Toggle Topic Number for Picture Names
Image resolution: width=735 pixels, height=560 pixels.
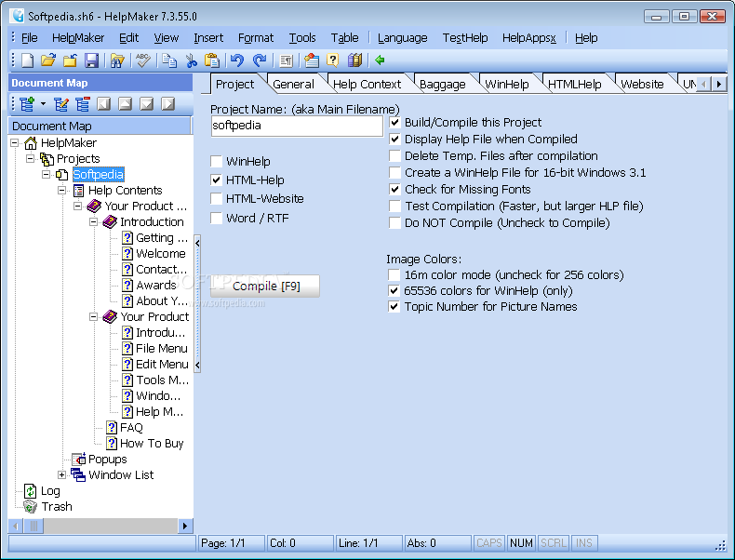pyautogui.click(x=394, y=306)
